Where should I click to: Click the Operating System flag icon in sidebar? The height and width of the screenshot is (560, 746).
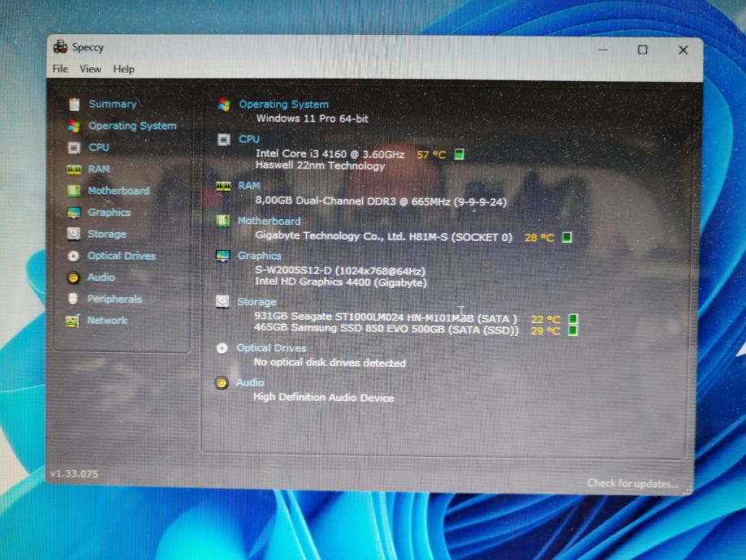click(74, 126)
